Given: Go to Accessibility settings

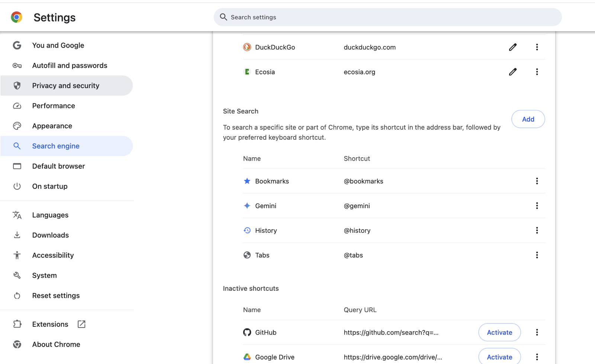Looking at the screenshot, I should (67, 255).
